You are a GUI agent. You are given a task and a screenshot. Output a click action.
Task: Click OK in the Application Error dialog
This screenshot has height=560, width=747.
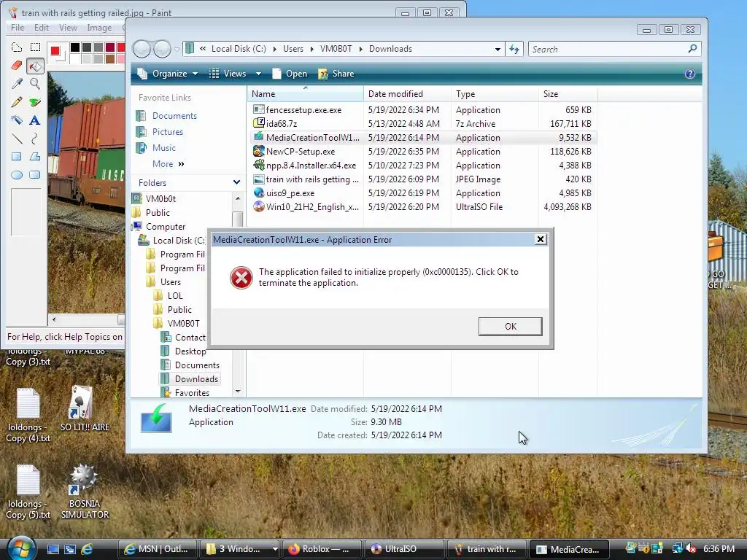(510, 326)
